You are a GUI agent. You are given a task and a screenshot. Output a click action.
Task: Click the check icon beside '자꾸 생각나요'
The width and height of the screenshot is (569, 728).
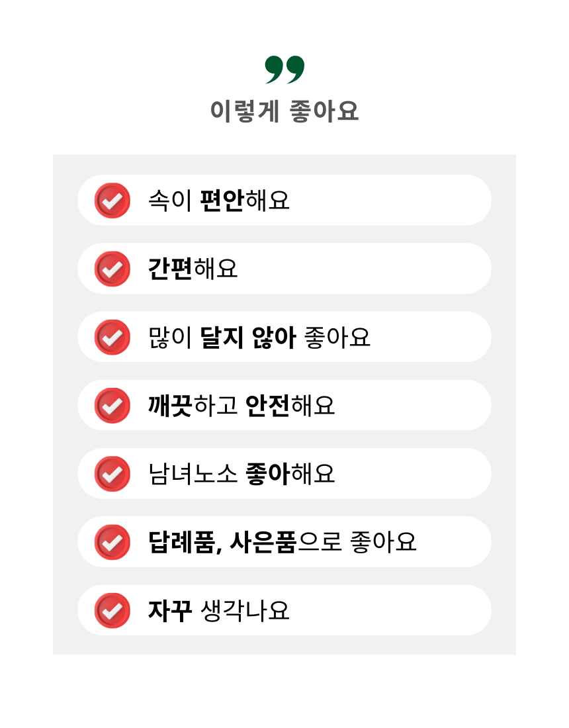112,610
